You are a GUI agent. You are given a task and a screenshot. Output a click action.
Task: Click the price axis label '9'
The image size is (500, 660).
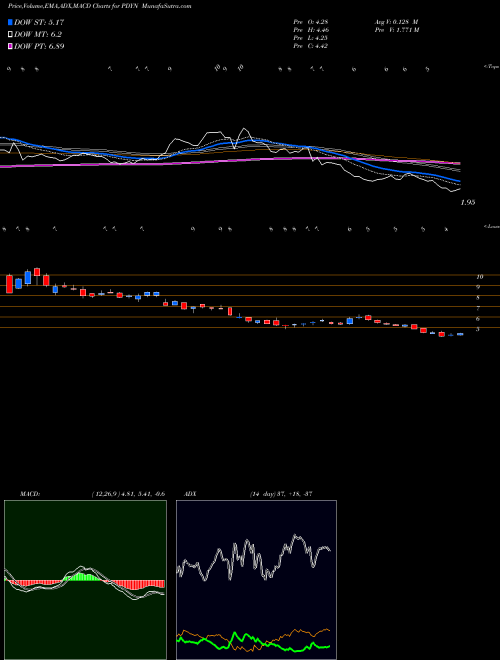[x=478, y=287]
